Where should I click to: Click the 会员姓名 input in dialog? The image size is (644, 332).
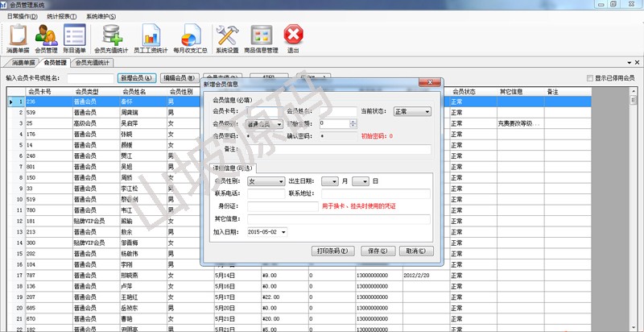pyautogui.click(x=338, y=111)
